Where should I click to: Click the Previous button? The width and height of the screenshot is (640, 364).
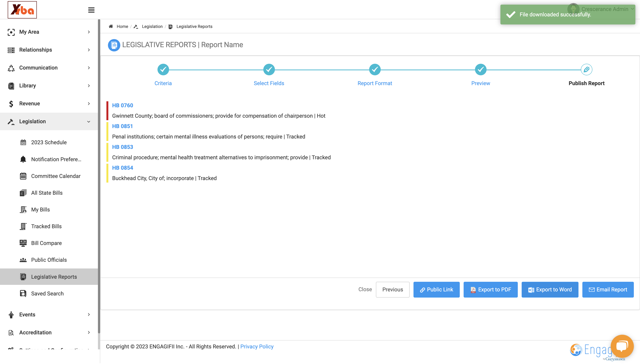click(392, 289)
